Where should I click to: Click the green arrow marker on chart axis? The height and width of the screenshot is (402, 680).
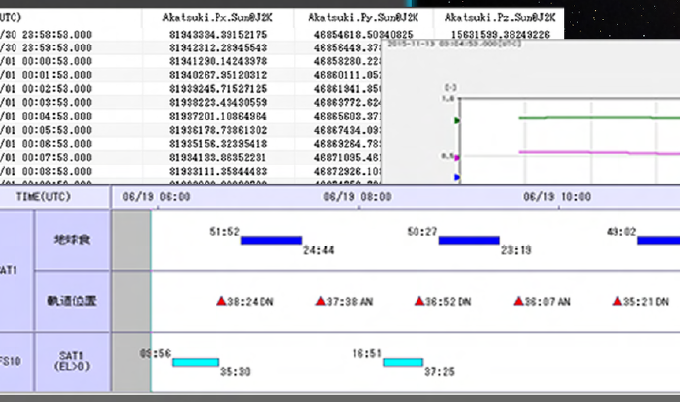coord(458,120)
